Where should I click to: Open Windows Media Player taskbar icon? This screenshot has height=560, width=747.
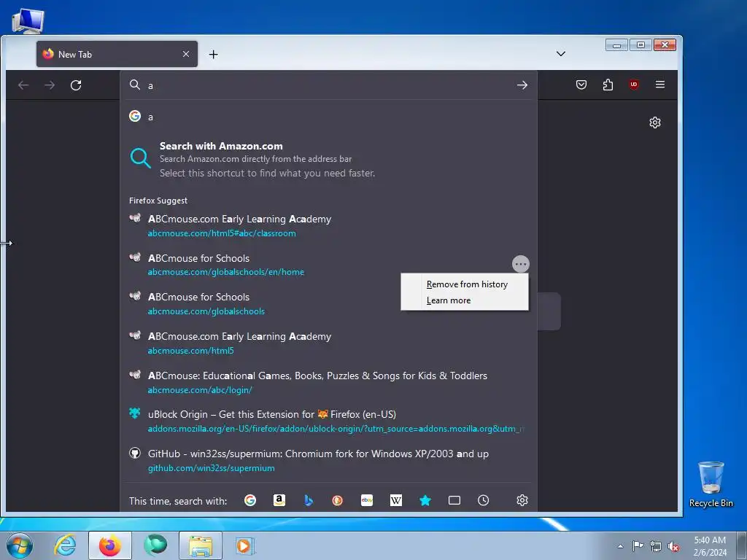click(x=245, y=545)
